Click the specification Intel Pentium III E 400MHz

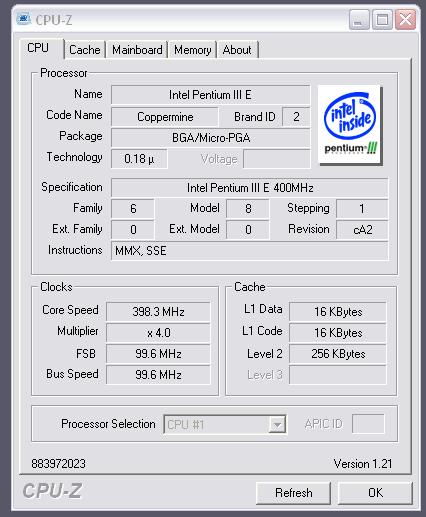250,188
